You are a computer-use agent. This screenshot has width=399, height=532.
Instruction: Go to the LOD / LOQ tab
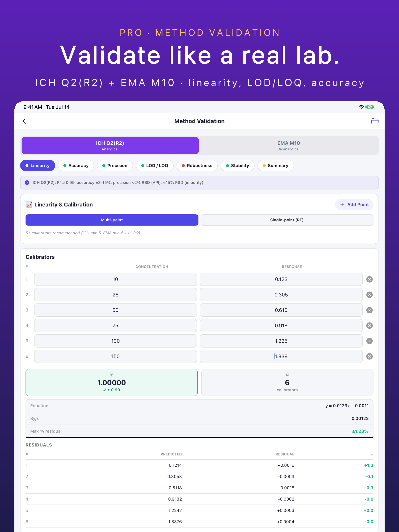155,166
